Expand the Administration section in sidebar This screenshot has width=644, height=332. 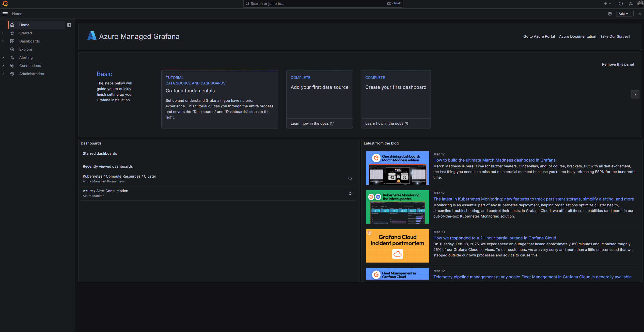tap(3, 74)
